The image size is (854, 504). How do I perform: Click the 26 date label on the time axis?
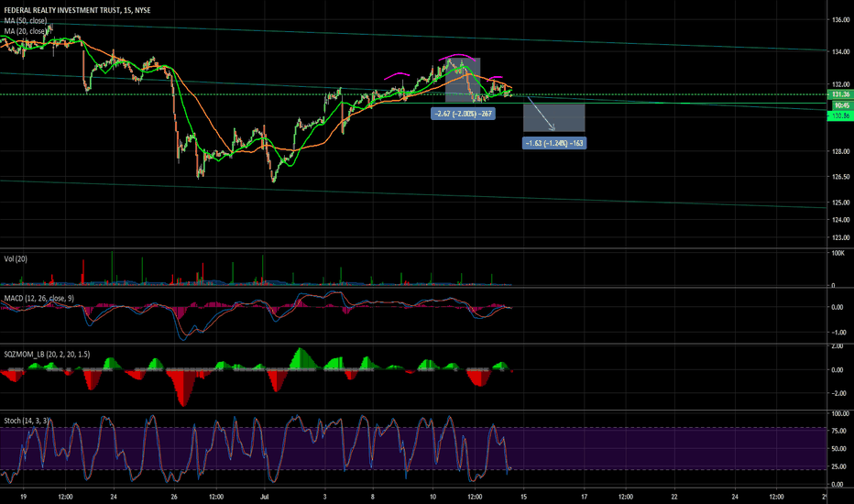pyautogui.click(x=174, y=497)
